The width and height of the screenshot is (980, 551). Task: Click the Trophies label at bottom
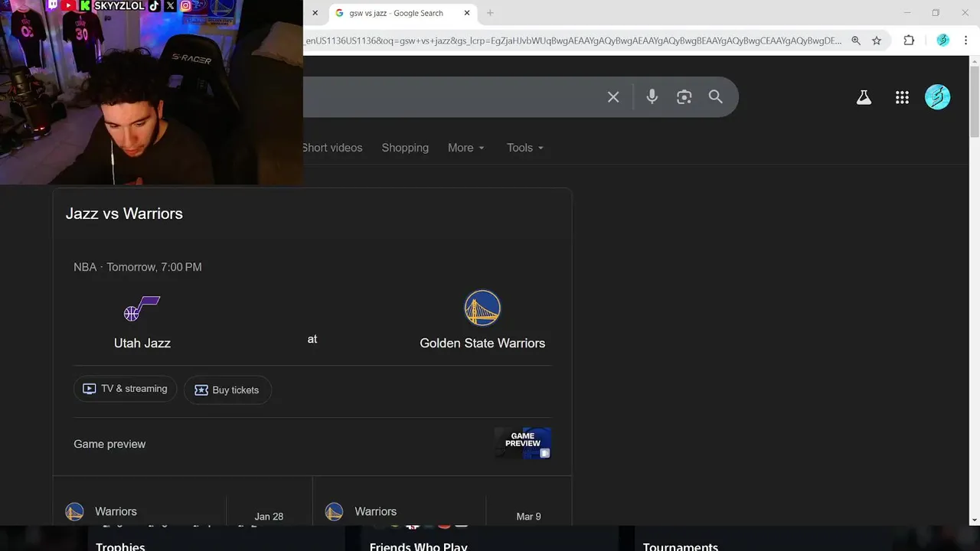120,546
